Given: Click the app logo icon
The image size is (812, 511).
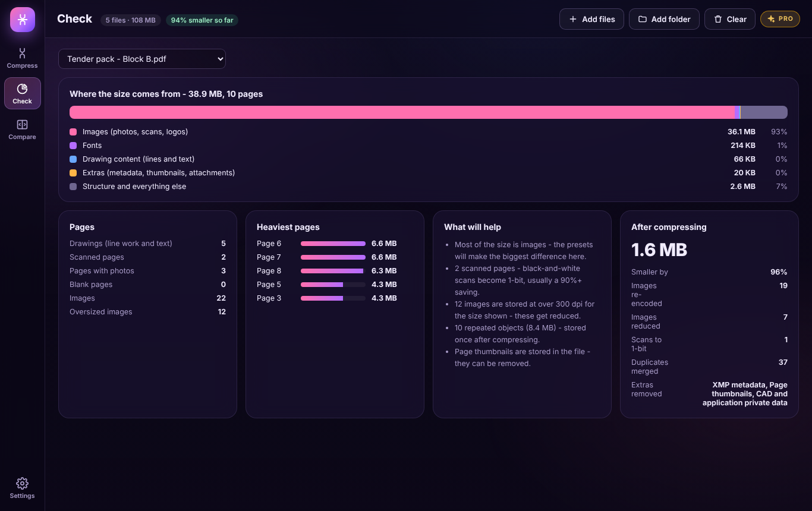Looking at the screenshot, I should 23,20.
